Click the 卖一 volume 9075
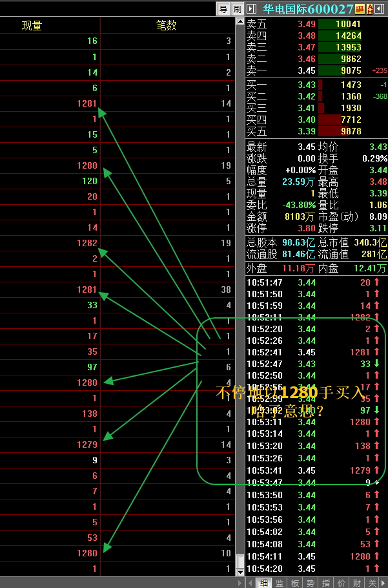 351,71
